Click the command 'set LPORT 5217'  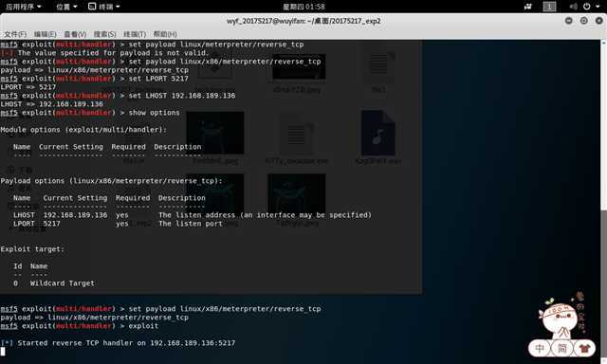[x=158, y=79]
